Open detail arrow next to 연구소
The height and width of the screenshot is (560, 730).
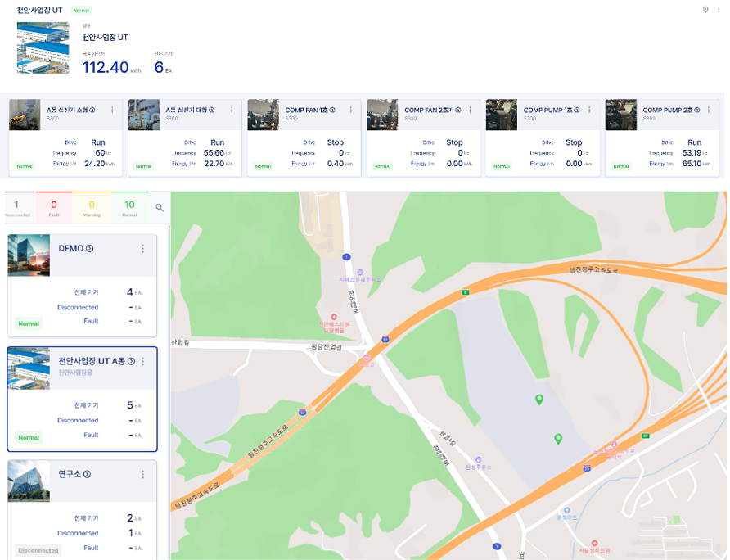[87, 474]
